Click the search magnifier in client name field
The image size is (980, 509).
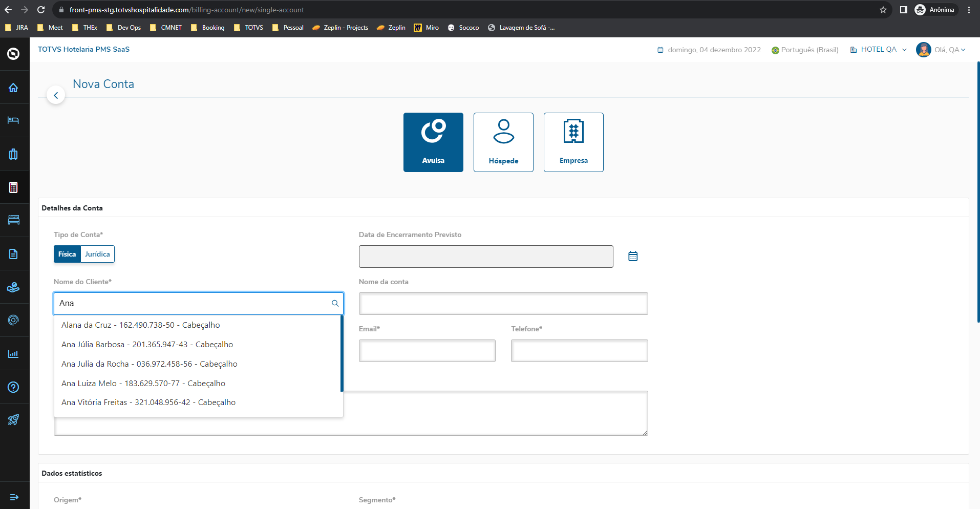(335, 303)
